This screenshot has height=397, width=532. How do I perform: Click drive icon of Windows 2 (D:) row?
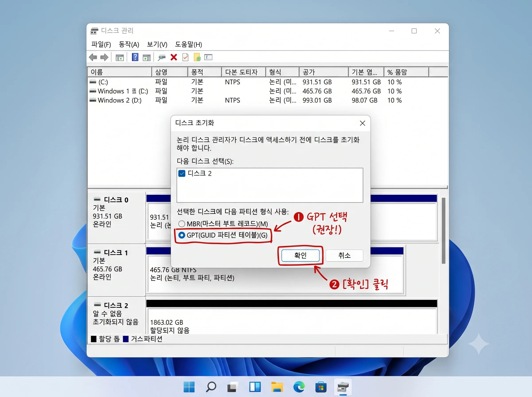pyautogui.click(x=93, y=100)
